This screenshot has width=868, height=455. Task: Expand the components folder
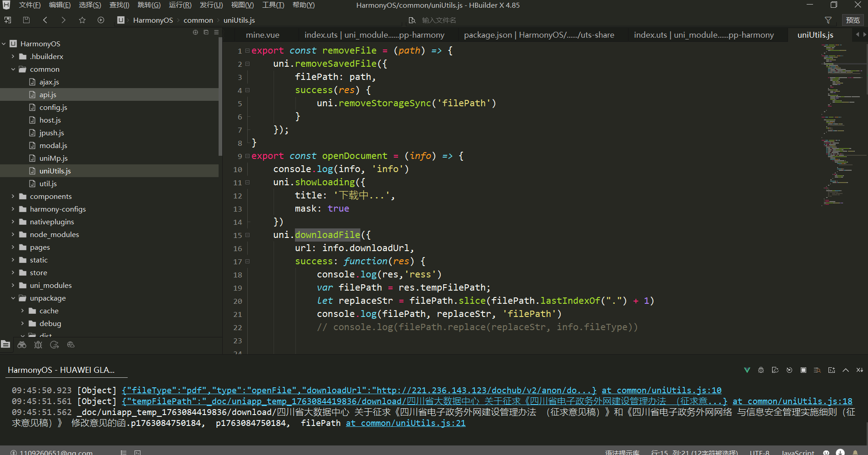point(13,196)
